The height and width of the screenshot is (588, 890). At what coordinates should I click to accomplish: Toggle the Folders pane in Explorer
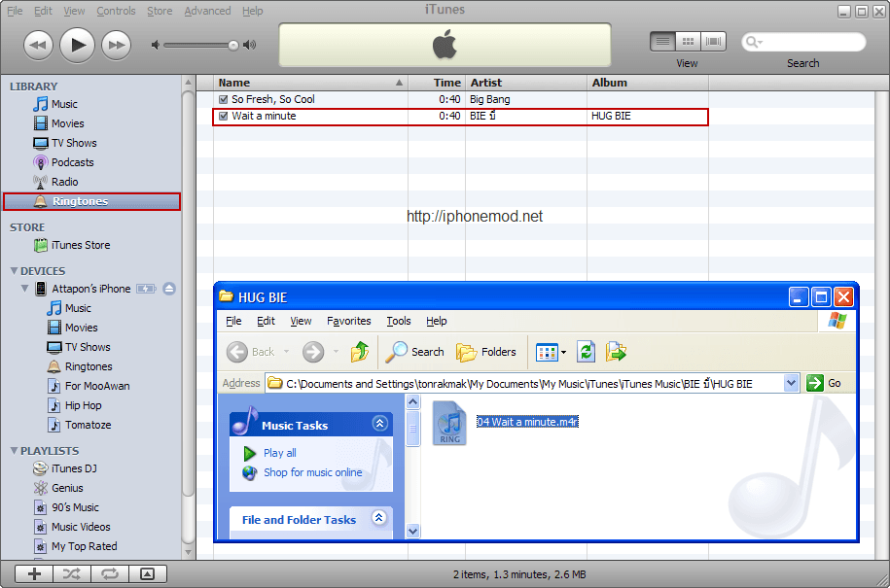click(x=486, y=352)
